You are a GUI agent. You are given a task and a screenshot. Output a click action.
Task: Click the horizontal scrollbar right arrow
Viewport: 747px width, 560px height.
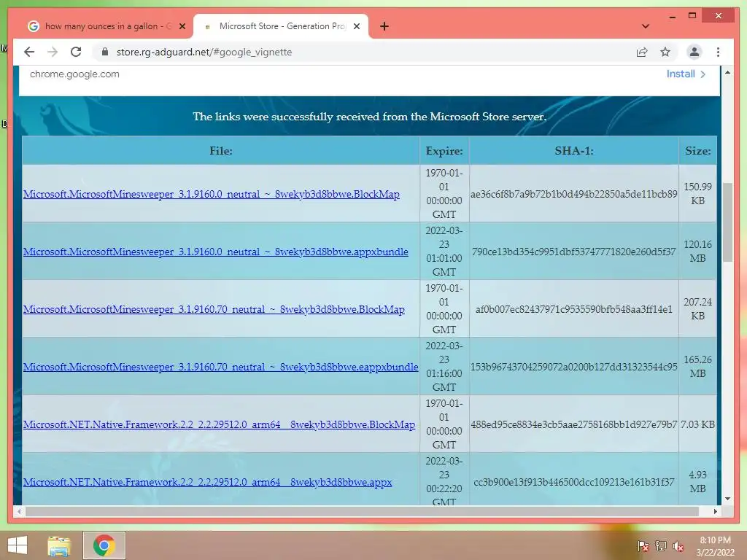[715, 511]
